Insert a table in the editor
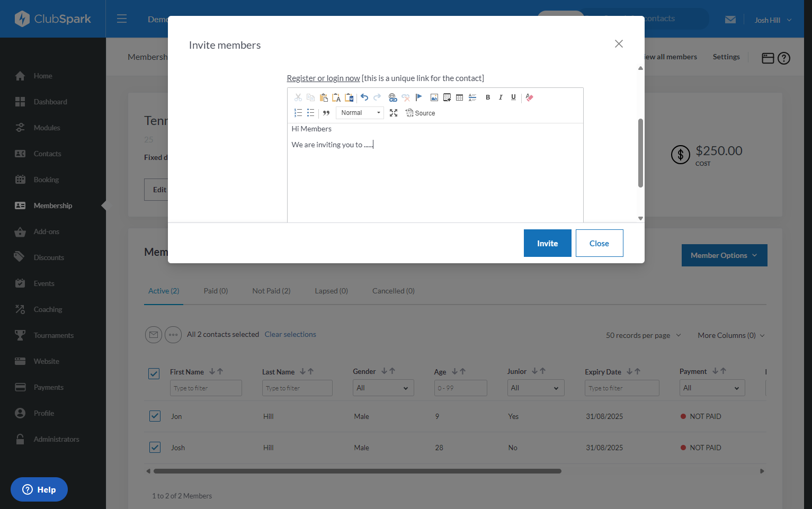 point(460,97)
